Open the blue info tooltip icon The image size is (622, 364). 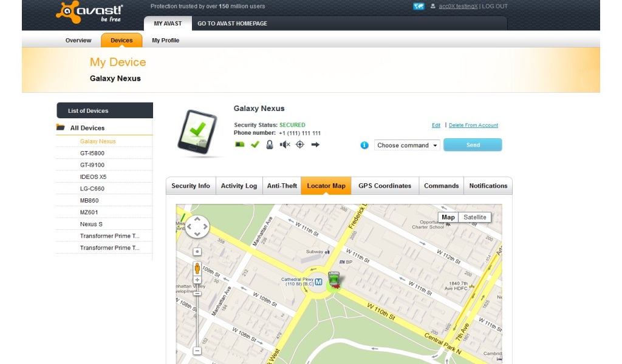(364, 145)
